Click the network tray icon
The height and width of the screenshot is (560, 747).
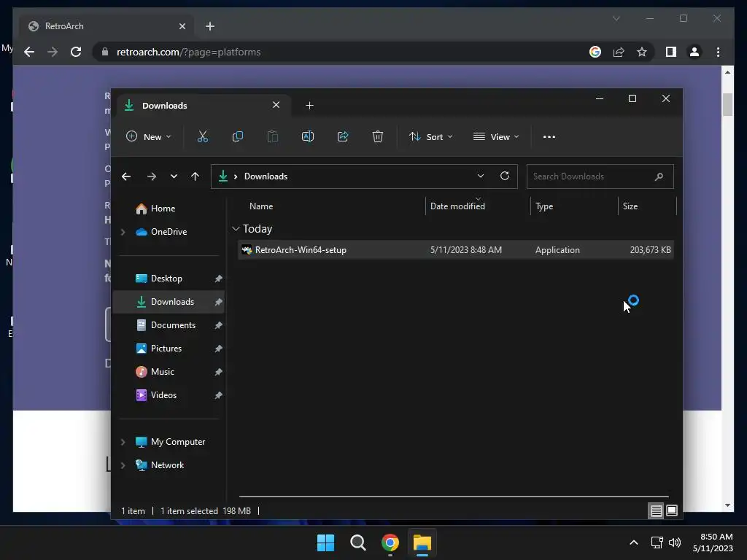(x=657, y=542)
